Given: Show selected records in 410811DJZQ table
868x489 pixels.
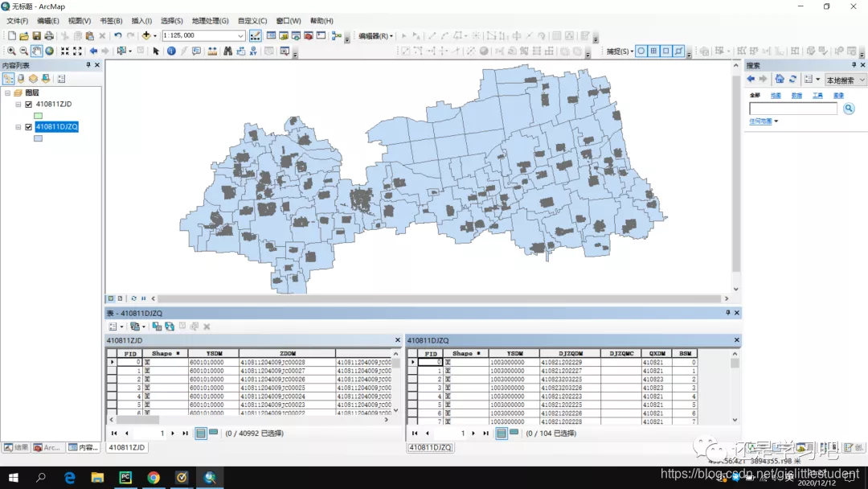Looking at the screenshot, I should [x=514, y=433].
